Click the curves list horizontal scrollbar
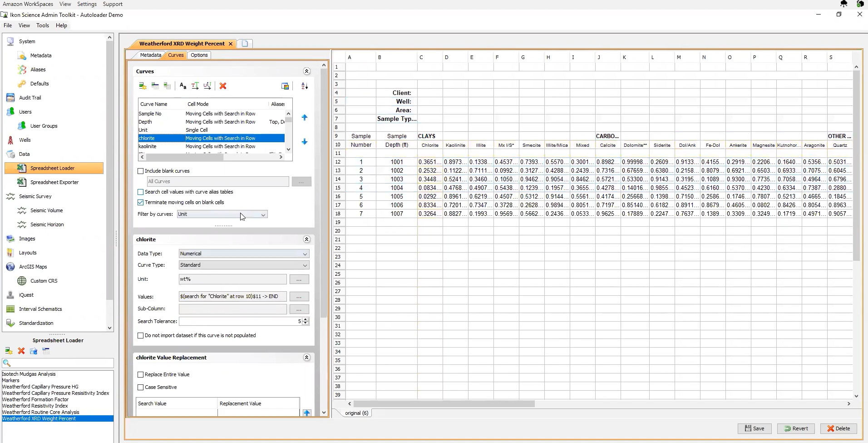 click(x=184, y=157)
